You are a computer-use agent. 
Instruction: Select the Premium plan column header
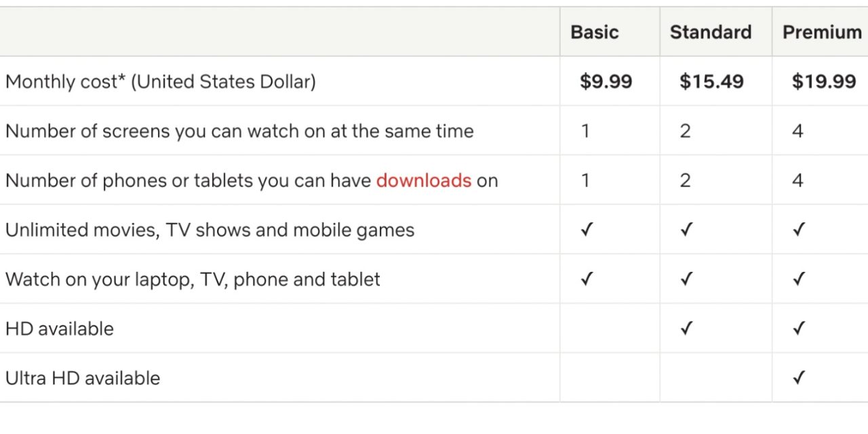pyautogui.click(x=822, y=32)
